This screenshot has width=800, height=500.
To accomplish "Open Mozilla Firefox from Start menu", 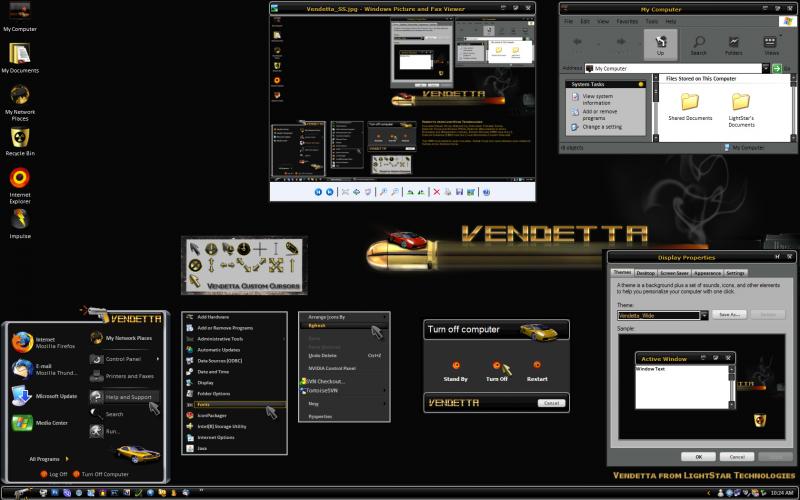I will (44, 342).
